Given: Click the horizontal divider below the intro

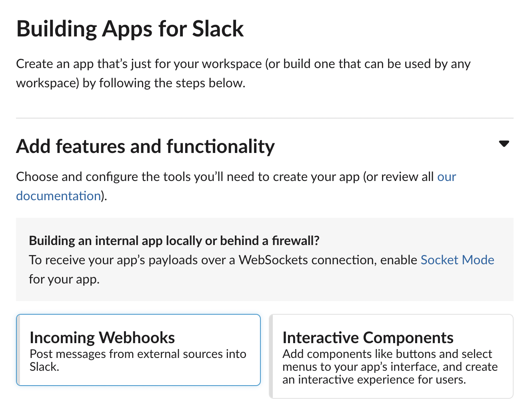Looking at the screenshot, I should coord(265,118).
